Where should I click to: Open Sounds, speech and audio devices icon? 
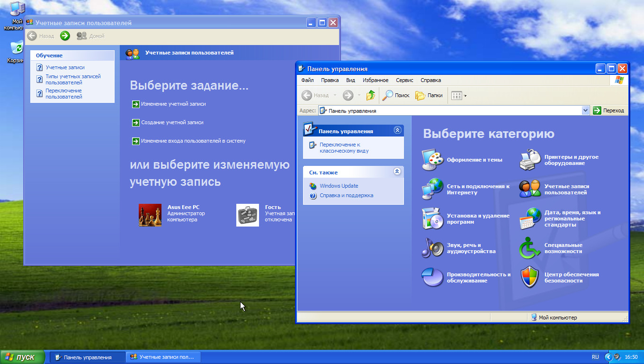point(432,248)
